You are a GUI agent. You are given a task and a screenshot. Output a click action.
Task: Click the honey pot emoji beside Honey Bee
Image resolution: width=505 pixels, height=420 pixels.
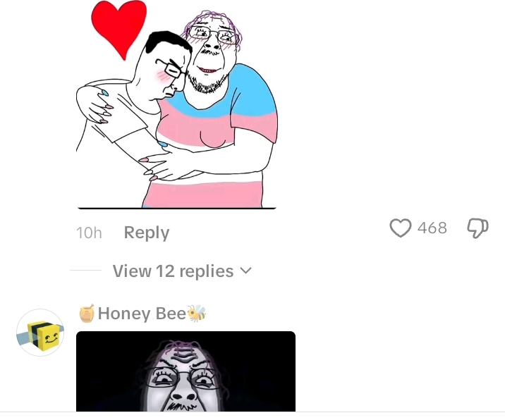[x=87, y=313]
